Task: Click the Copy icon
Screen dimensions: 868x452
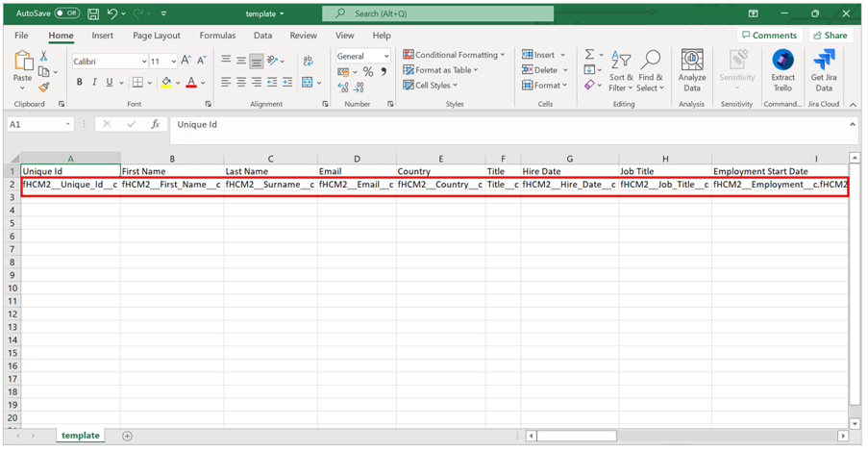Action: (x=43, y=71)
